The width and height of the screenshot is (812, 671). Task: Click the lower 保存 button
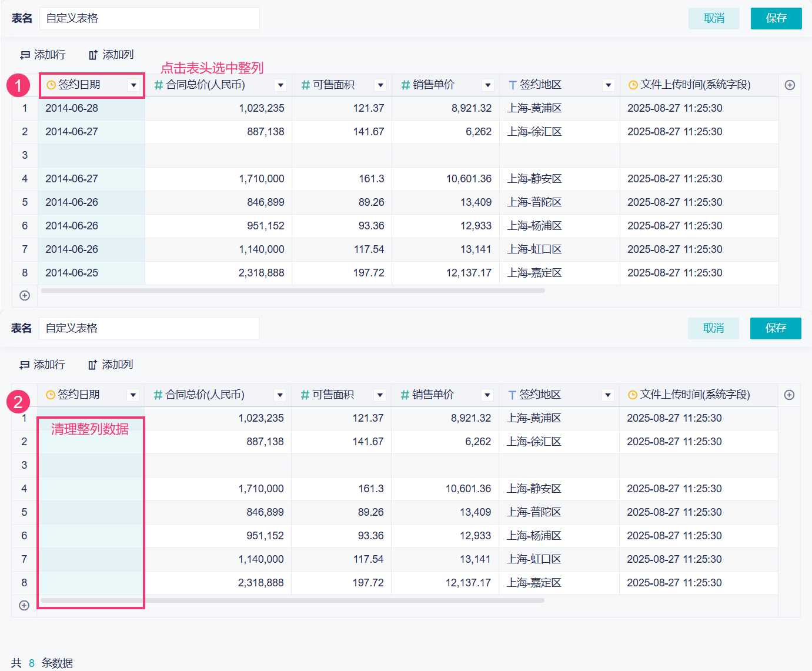tap(776, 328)
